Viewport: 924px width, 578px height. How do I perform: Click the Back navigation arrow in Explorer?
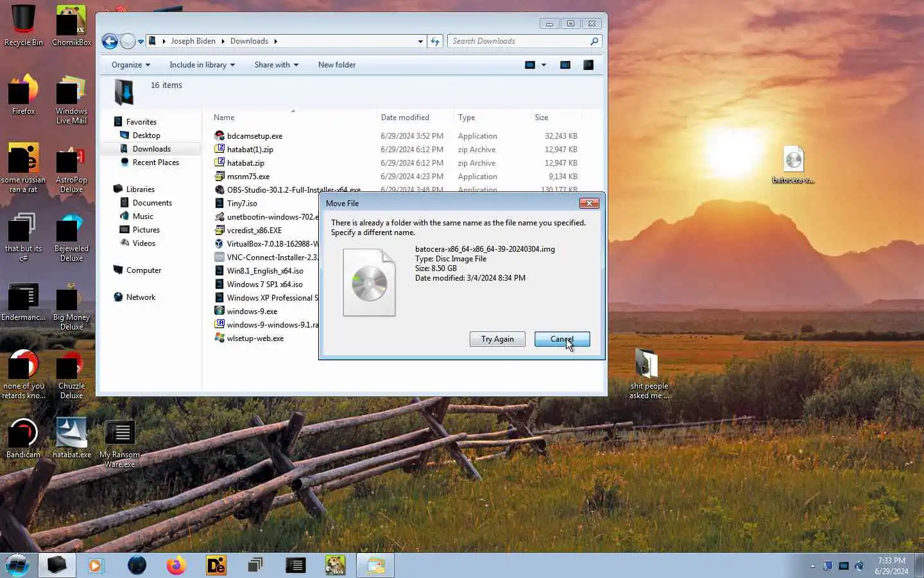pos(110,42)
